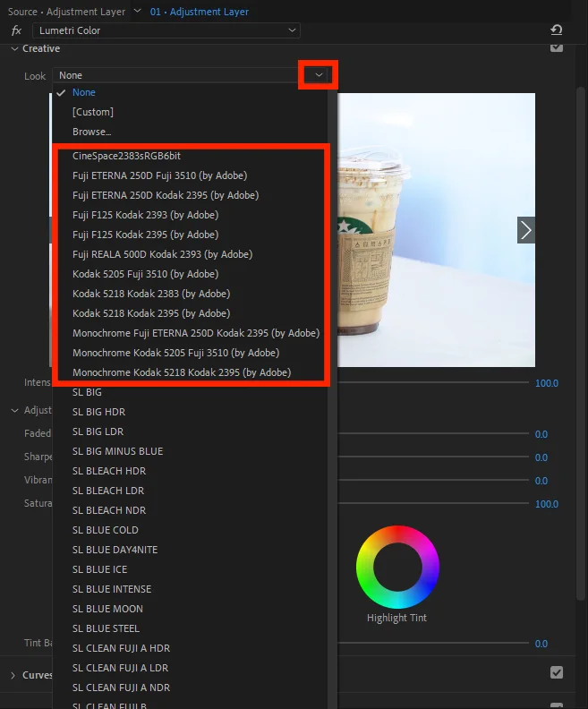Screen dimensions: 588x709
Task: Select SL BLUE ICE look
Action: click(x=190, y=568)
